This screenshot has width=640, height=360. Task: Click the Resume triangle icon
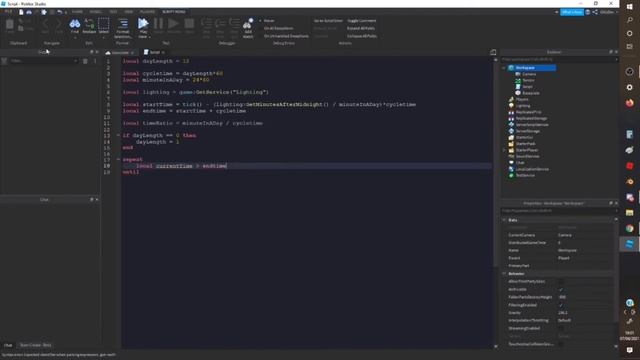(x=173, y=24)
